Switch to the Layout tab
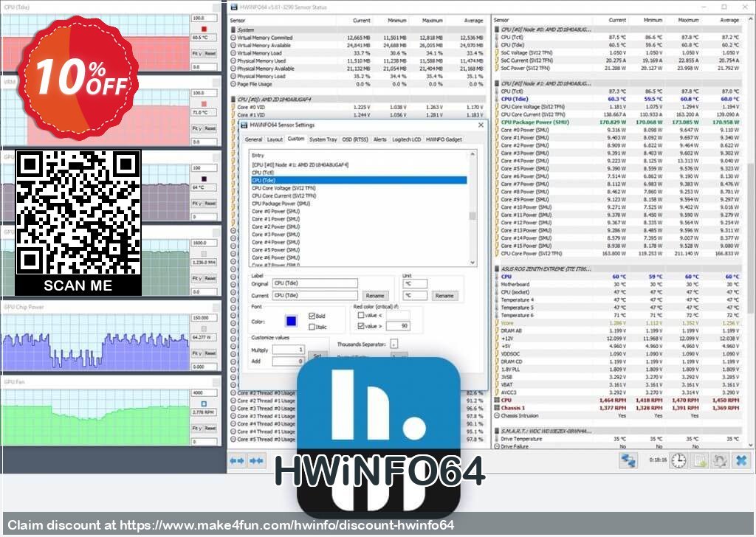Viewport: 756px width, 537px height. coord(275,139)
